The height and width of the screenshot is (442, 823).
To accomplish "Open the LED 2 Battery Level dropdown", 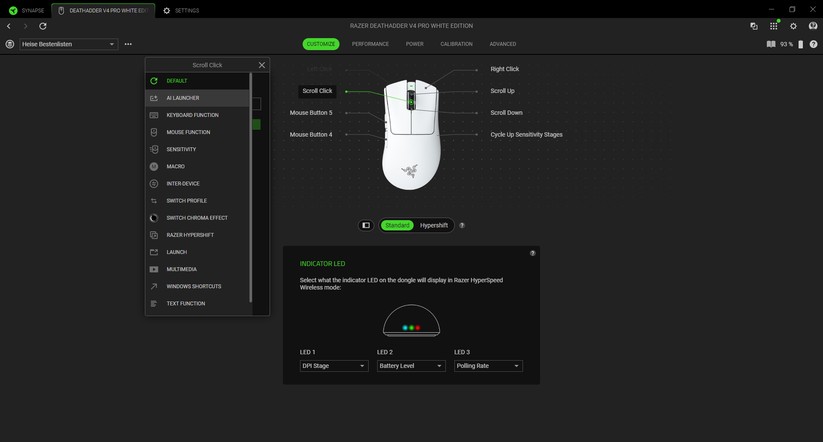I will [411, 366].
